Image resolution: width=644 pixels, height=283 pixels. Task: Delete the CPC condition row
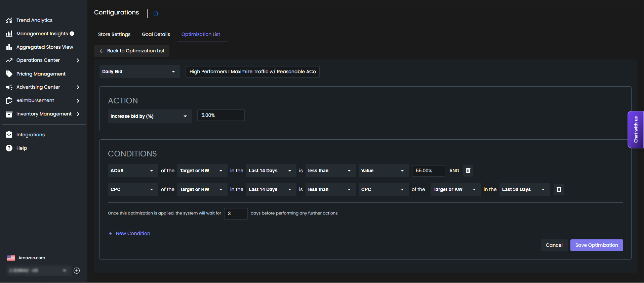pos(559,189)
